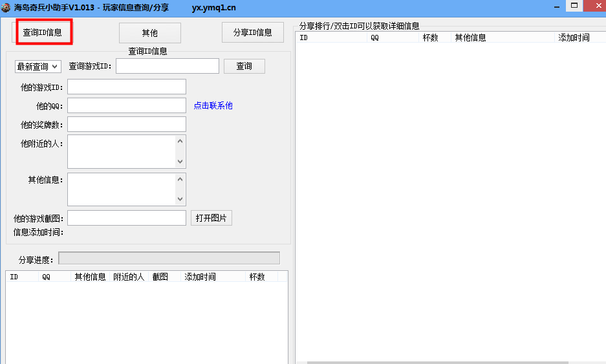Sort bottom list by QQ column

(54, 277)
